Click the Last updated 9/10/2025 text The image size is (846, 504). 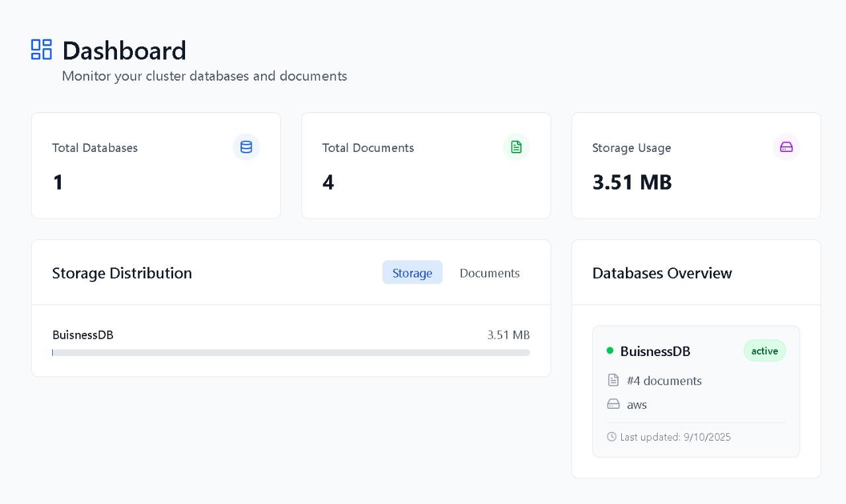pos(675,437)
